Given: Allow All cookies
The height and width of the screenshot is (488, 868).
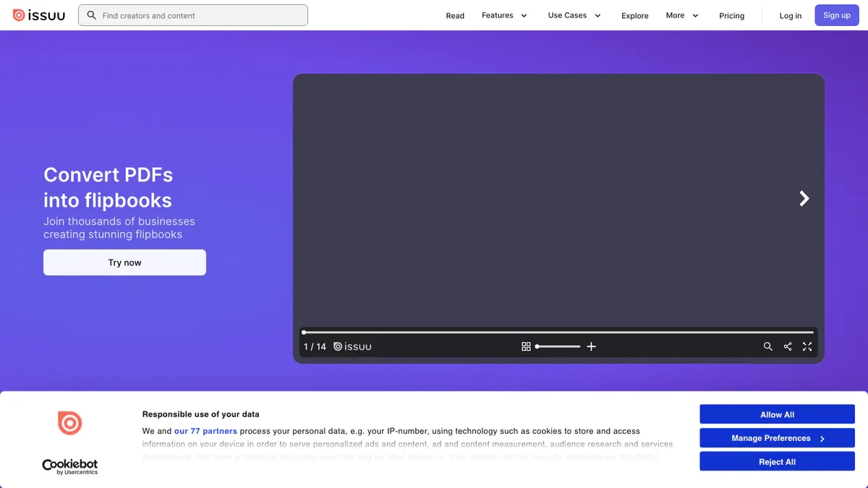Looking at the screenshot, I should pos(777,414).
